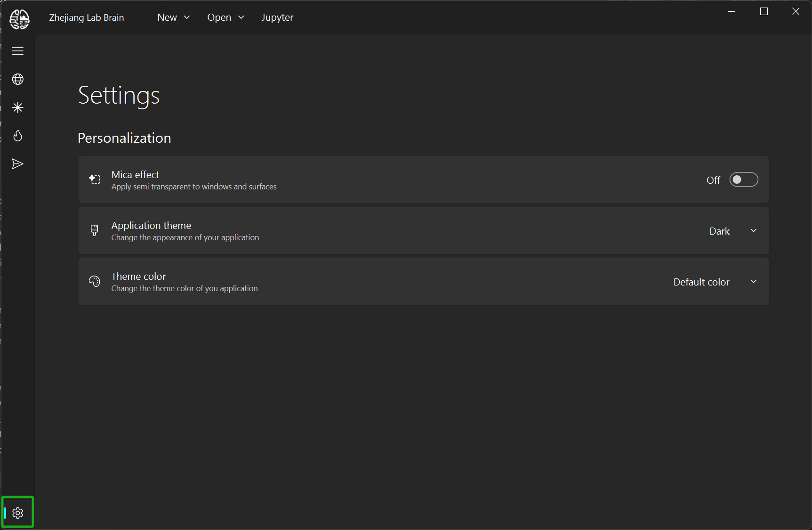This screenshot has width=812, height=530.
Task: Open the flame sidebar page
Action: coord(18,136)
